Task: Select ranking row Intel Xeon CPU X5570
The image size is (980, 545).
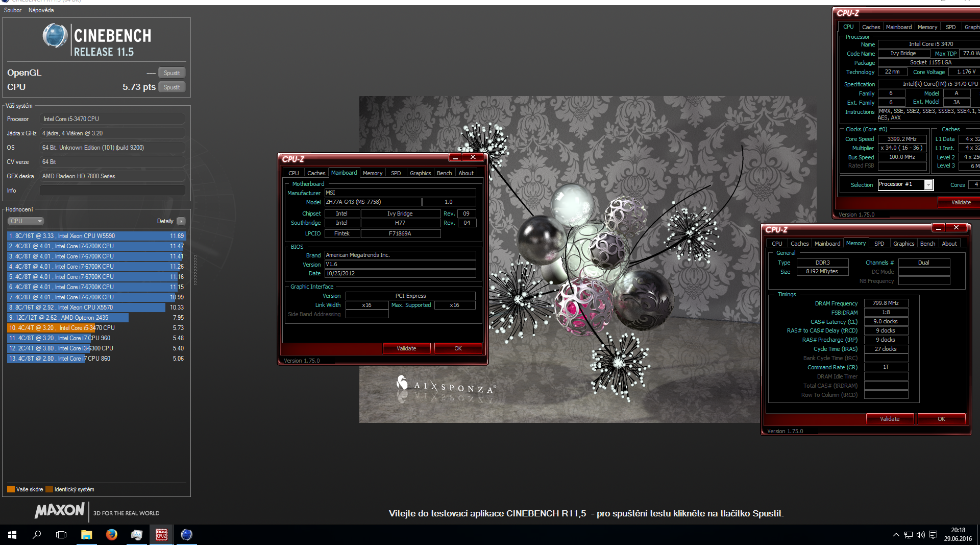Action: [96, 307]
